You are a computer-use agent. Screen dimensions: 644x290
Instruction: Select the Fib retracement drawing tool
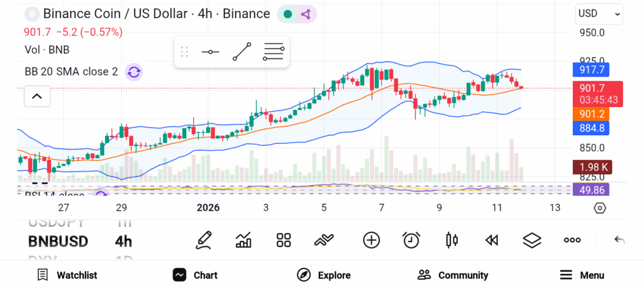point(274,52)
